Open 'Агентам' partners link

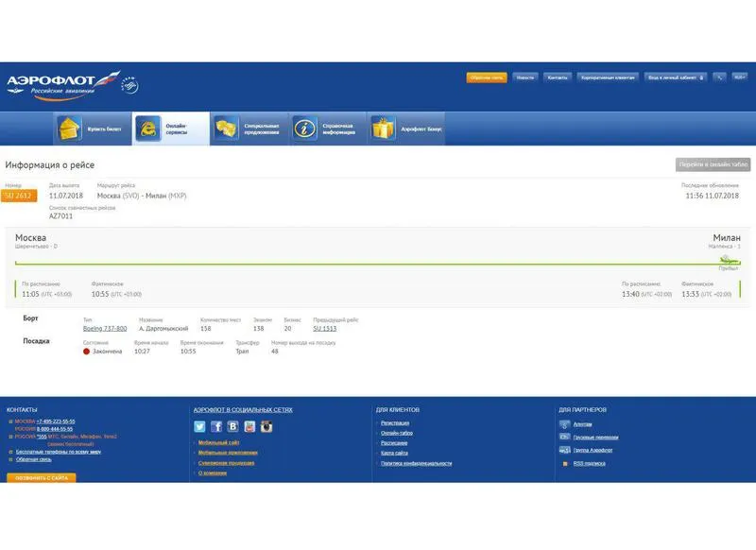click(582, 424)
